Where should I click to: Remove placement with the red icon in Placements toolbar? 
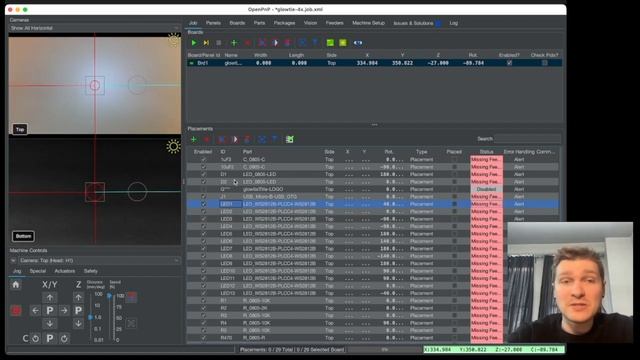click(207, 139)
